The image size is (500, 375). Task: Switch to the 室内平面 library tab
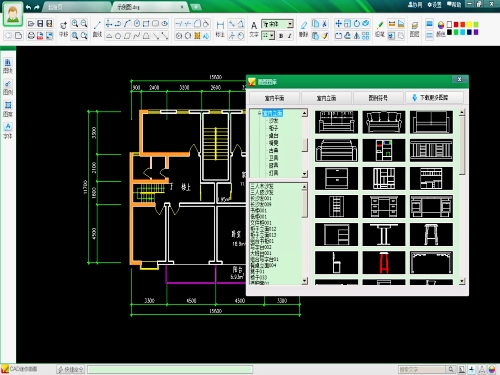(x=274, y=98)
